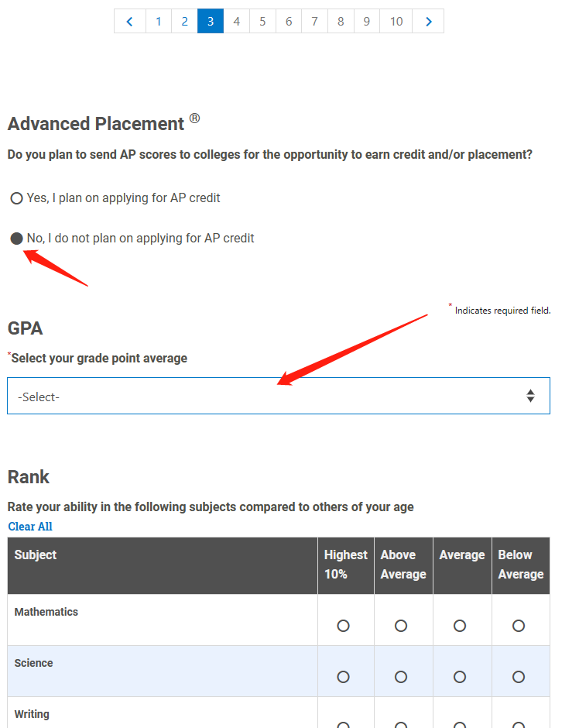Rate Mathematics as Average
This screenshot has height=728, width=579.
pos(460,626)
